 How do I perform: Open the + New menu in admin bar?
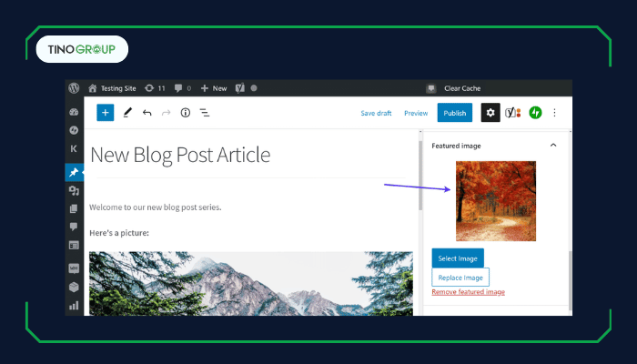click(x=214, y=88)
